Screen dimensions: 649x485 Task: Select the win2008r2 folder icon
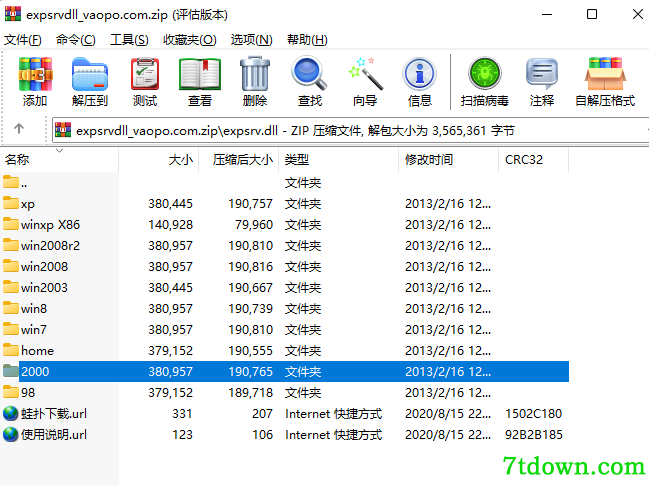point(11,245)
